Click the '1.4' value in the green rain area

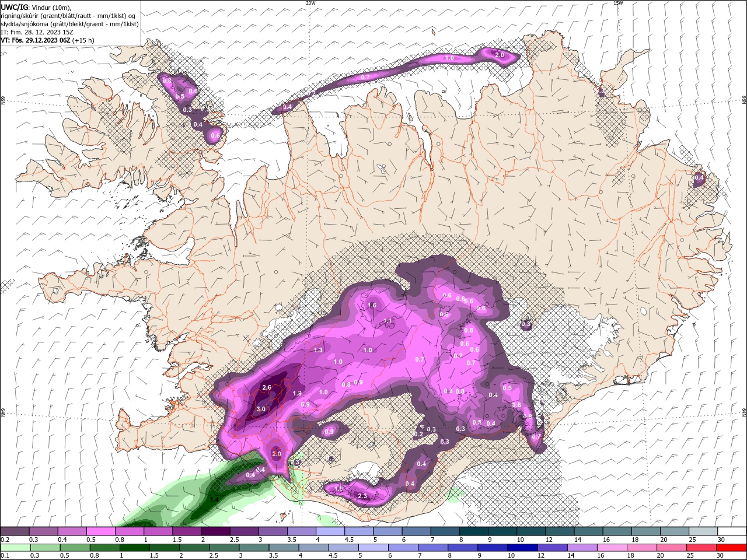(214, 499)
